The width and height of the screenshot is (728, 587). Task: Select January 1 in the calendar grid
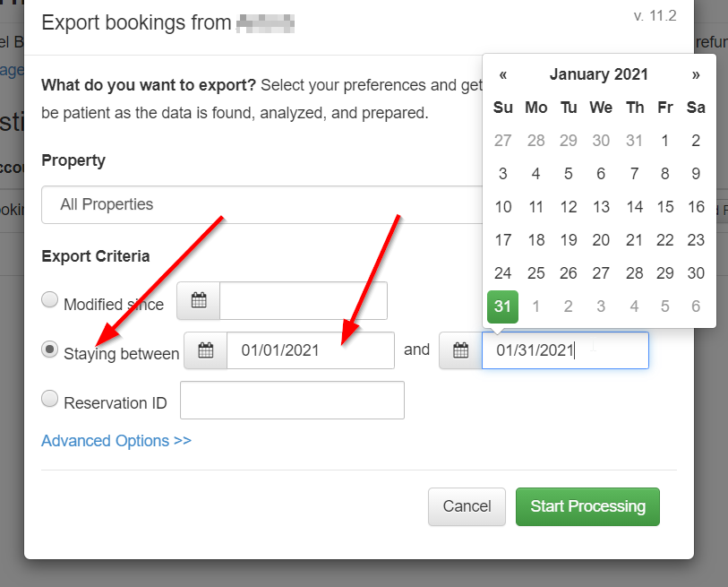click(664, 140)
